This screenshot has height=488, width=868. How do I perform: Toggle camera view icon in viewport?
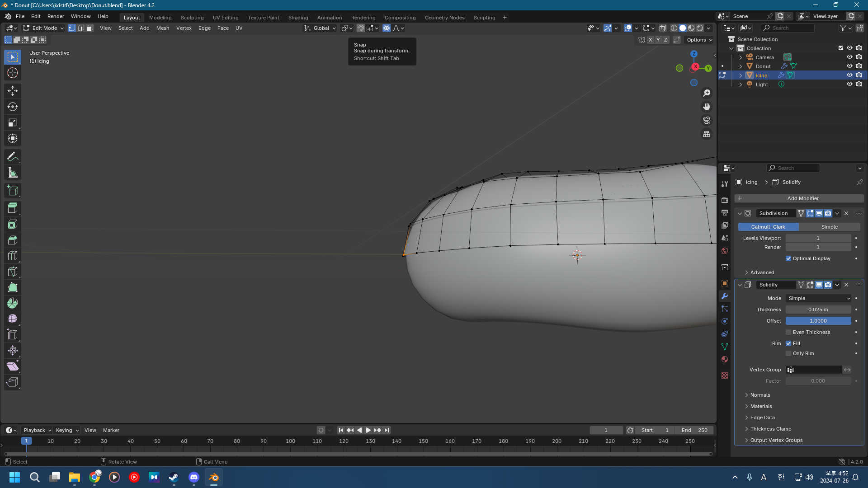[x=707, y=120]
